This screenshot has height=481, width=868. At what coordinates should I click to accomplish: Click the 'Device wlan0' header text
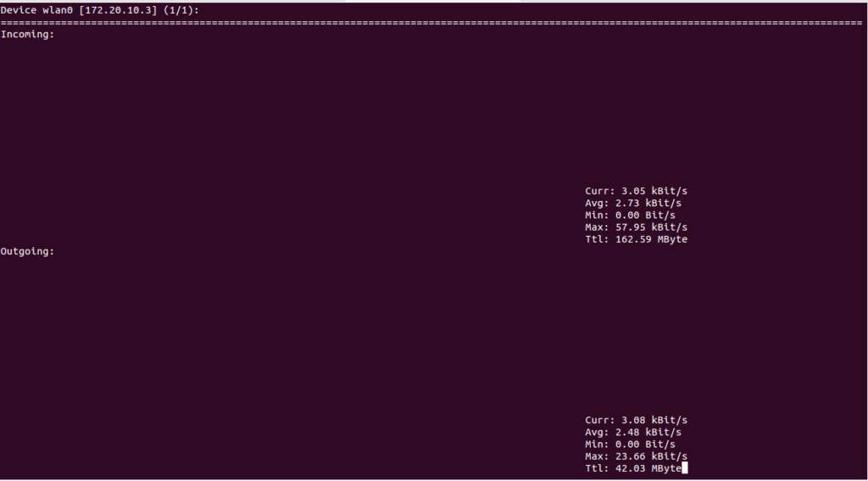[x=36, y=10]
